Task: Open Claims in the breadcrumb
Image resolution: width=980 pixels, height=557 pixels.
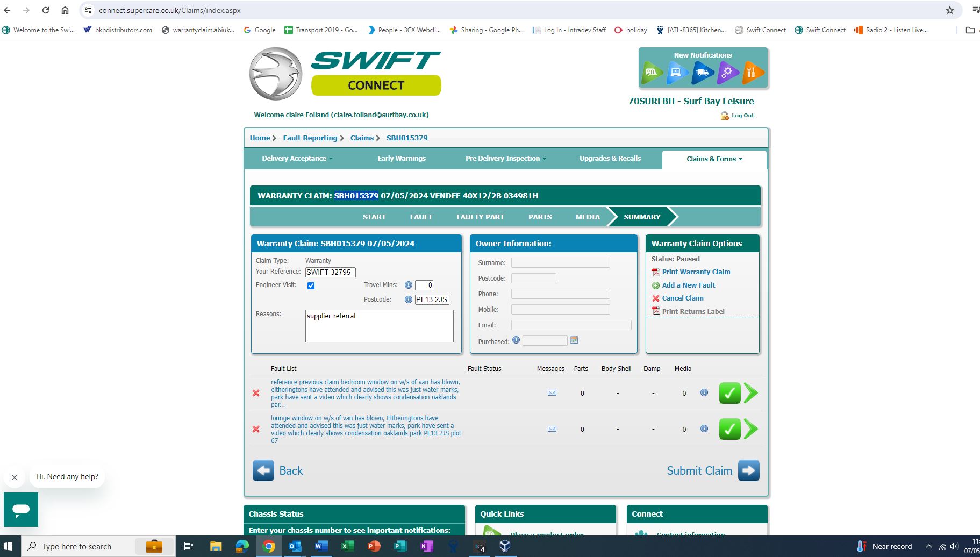Action: click(362, 138)
